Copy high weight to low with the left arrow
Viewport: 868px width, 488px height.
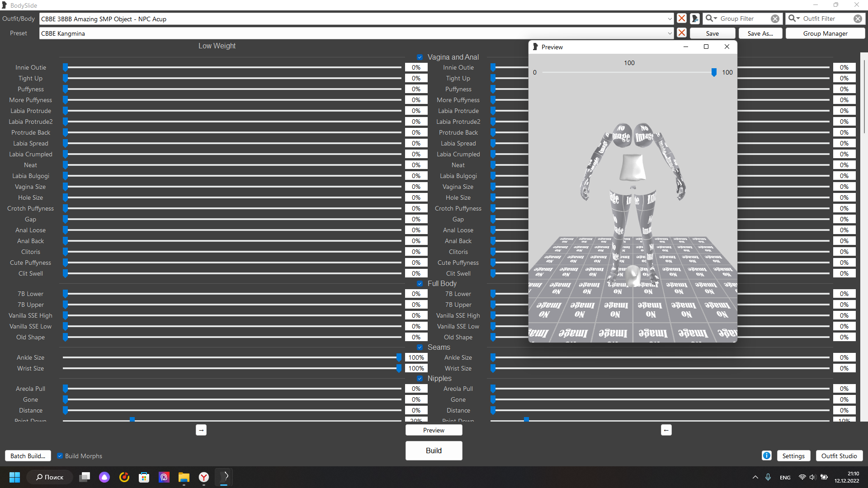tap(666, 430)
